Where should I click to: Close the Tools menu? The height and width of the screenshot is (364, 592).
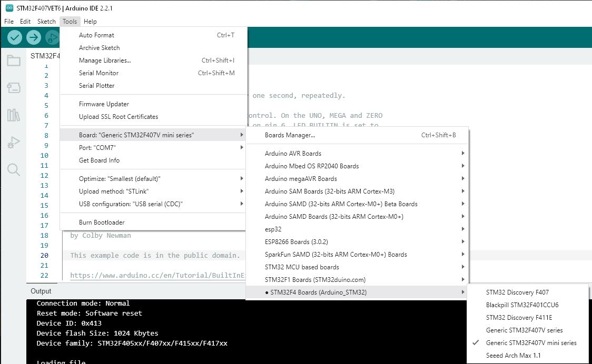[70, 22]
